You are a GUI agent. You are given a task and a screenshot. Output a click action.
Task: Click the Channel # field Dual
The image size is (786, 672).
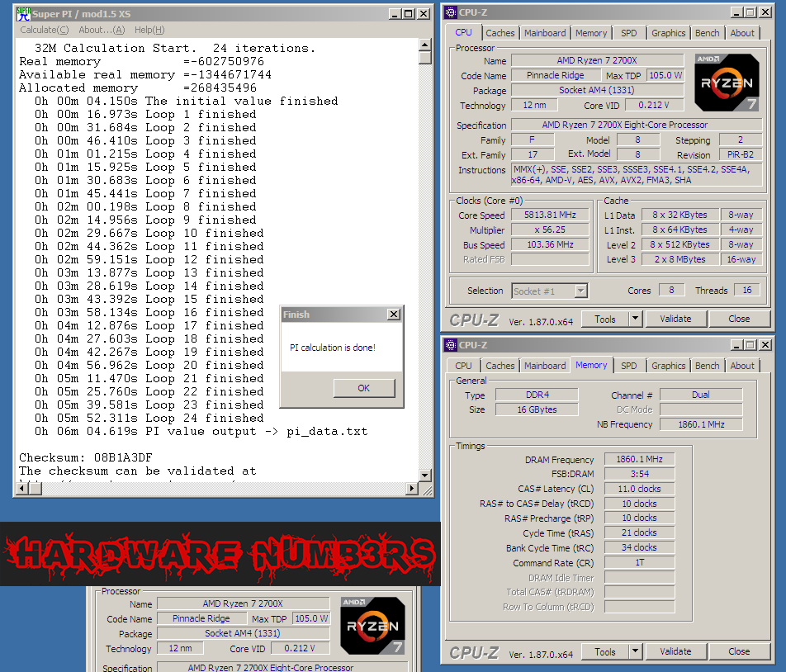(701, 395)
